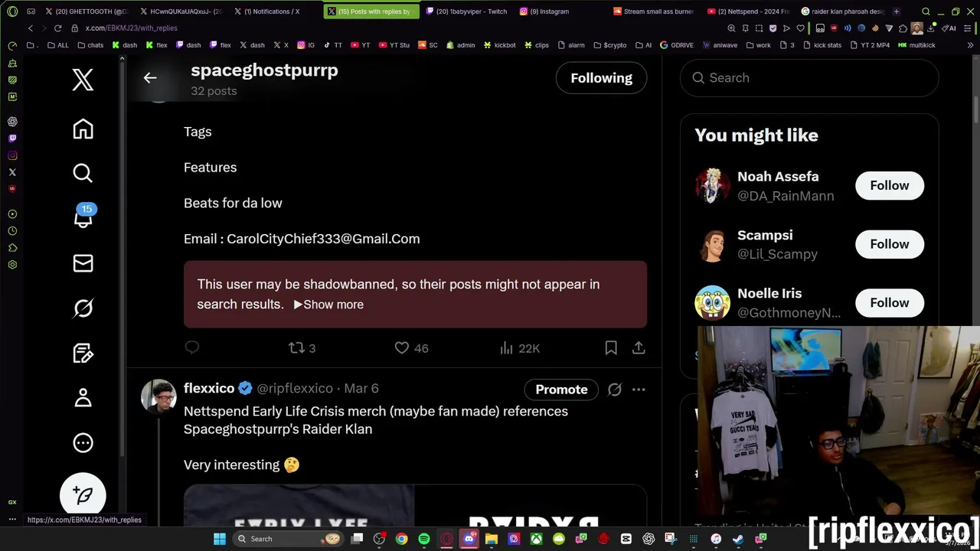Open the multikick bookmark
The width and height of the screenshot is (980, 551).
[916, 45]
